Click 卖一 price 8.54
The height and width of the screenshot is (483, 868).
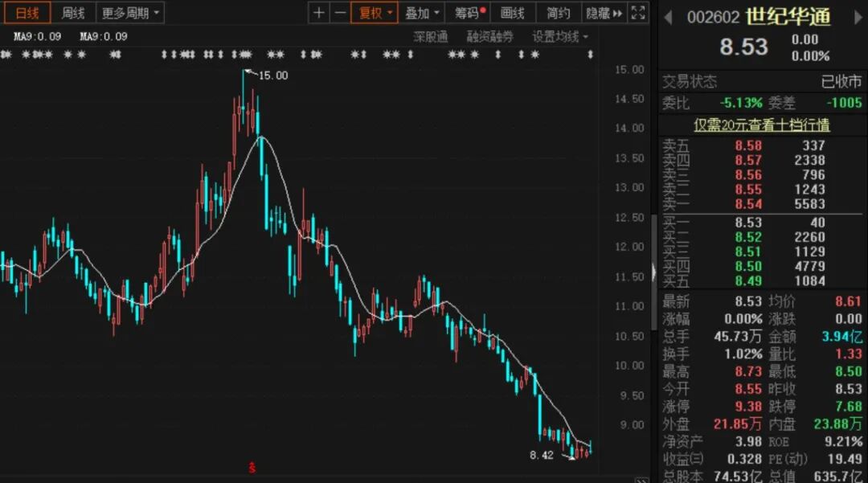[748, 203]
